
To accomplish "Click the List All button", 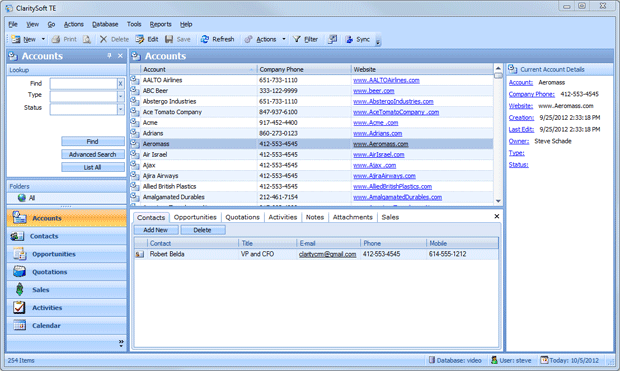I will [x=93, y=167].
